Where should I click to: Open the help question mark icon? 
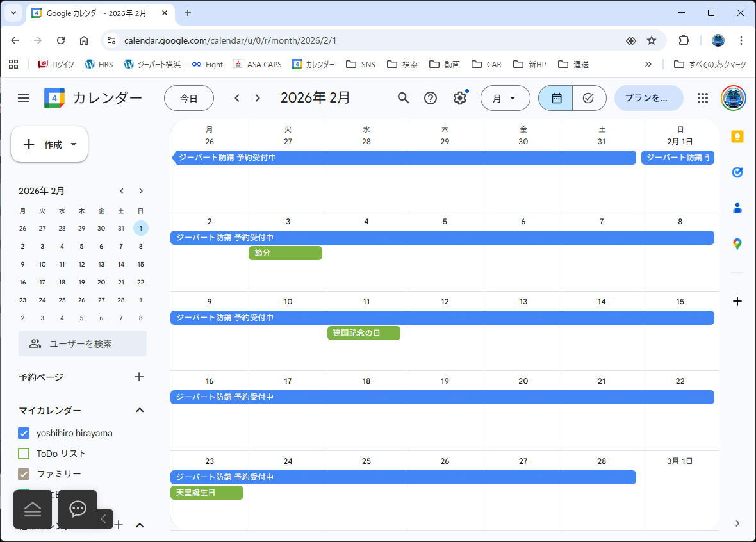click(x=431, y=98)
